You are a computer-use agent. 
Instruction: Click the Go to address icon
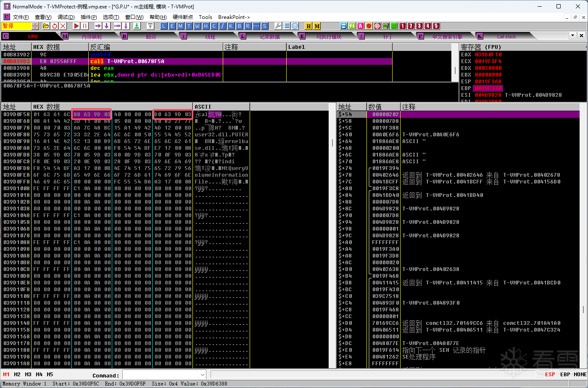(x=150, y=26)
